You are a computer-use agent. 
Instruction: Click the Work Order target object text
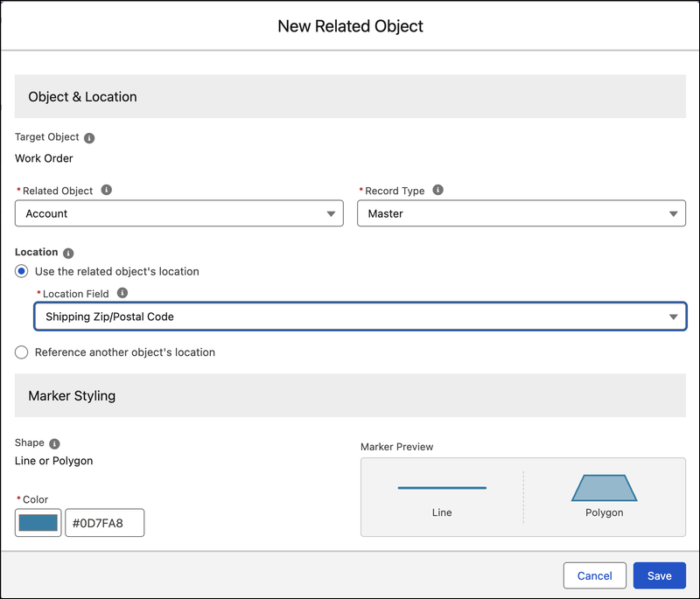click(x=44, y=158)
